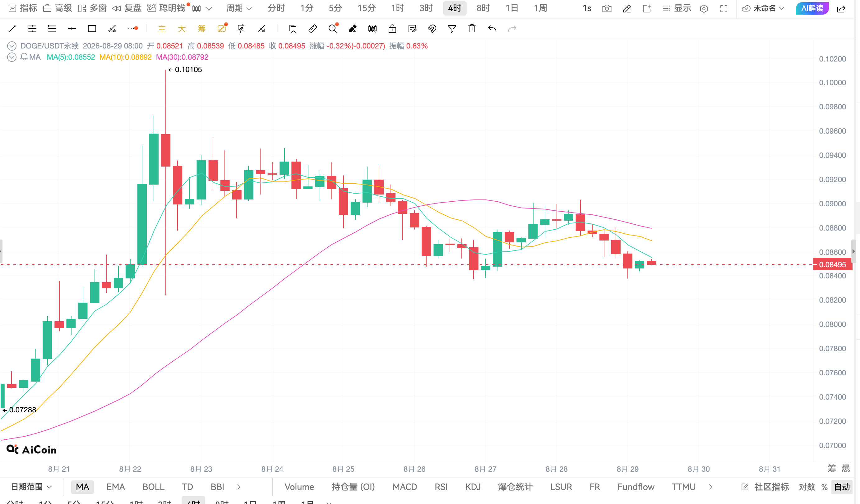Open 多窗 multi-window layout
The width and height of the screenshot is (860, 504).
tap(92, 8)
